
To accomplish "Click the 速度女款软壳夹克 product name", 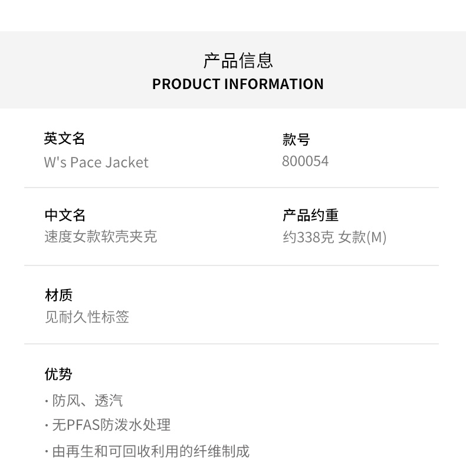I will (x=101, y=237).
